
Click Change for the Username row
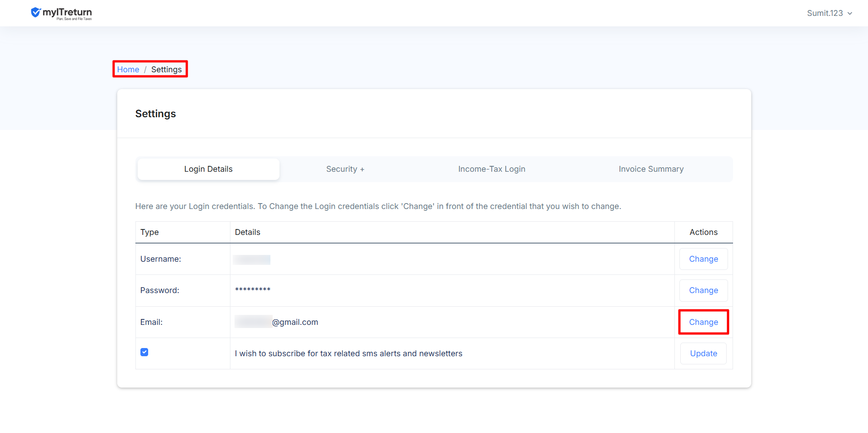(703, 259)
